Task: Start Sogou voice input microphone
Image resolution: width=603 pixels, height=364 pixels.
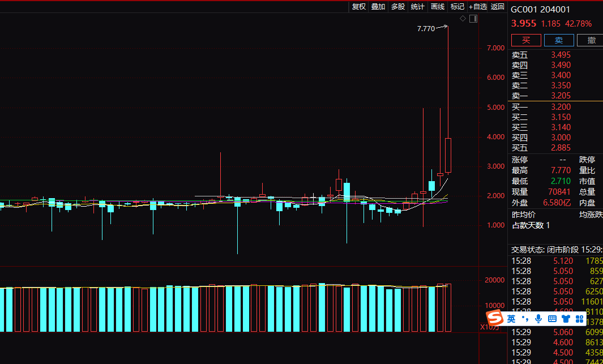Action: click(x=538, y=319)
